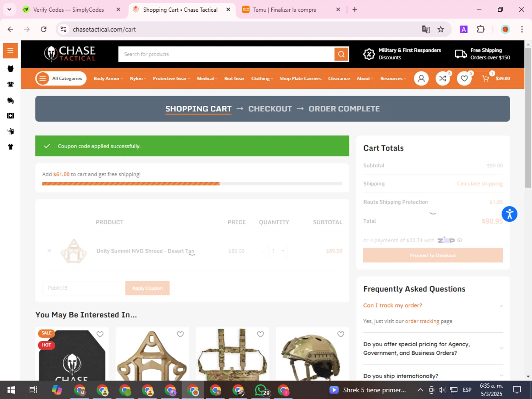The width and height of the screenshot is (532, 399).
Task: Open a new browser tab
Action: 355,10
